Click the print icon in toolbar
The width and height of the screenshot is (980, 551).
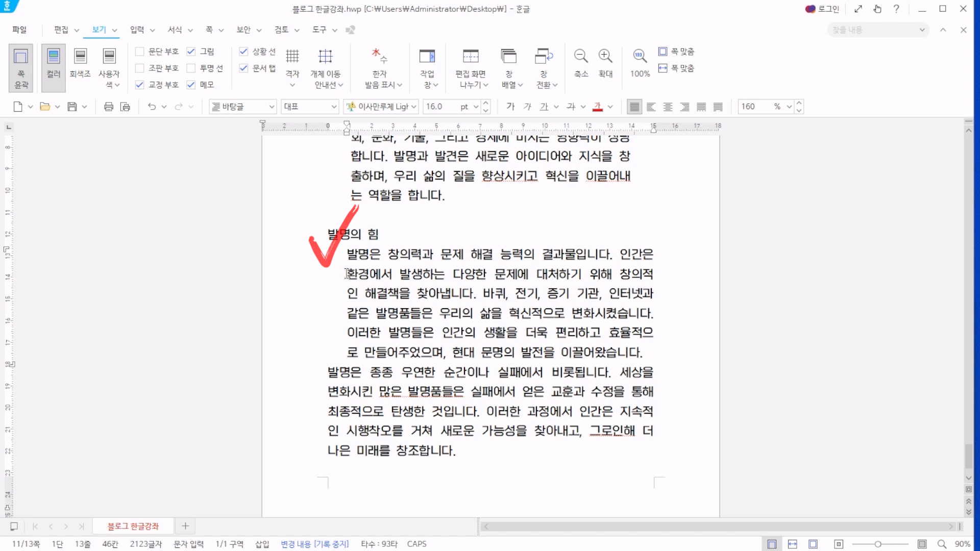click(x=108, y=107)
